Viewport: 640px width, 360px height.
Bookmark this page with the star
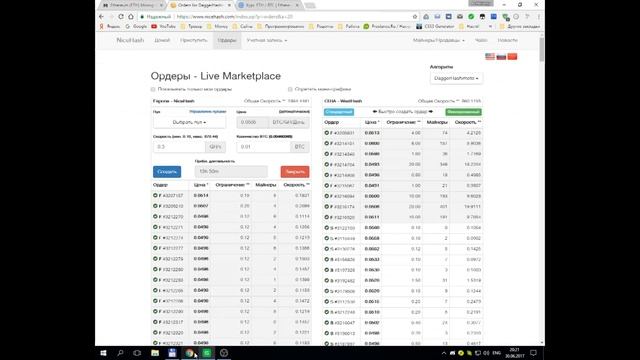coord(415,17)
